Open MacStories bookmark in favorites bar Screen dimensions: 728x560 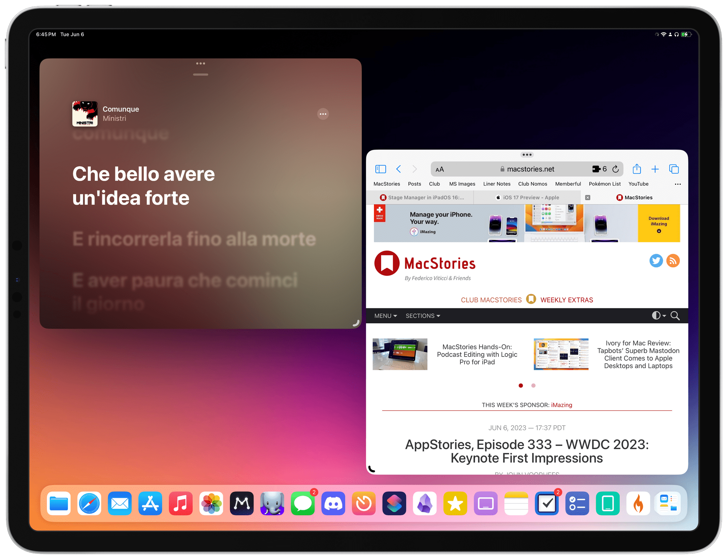pyautogui.click(x=387, y=184)
